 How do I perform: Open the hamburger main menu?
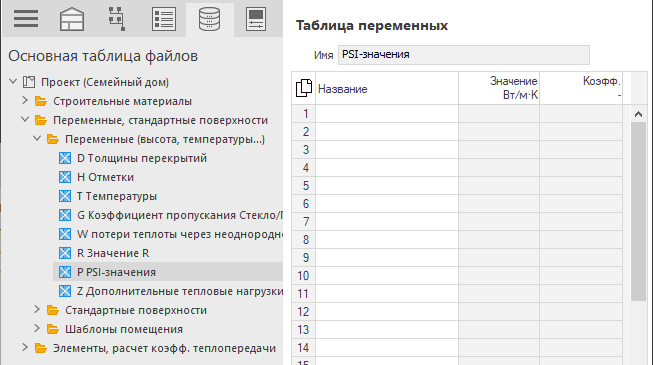26,19
